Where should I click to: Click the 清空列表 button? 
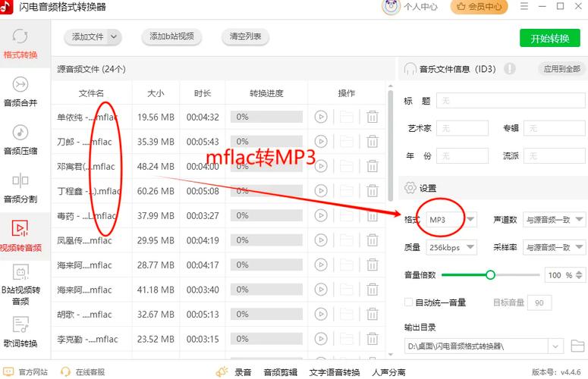pos(245,36)
